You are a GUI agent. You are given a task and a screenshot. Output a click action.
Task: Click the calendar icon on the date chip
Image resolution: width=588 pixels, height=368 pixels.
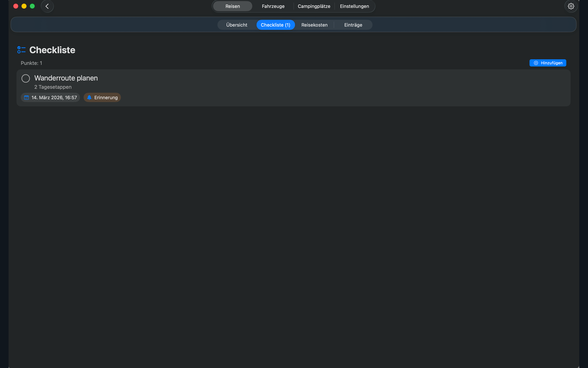pos(27,98)
